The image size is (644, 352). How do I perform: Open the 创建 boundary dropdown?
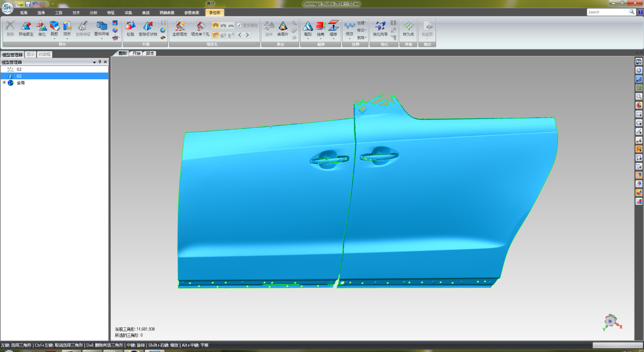(x=362, y=23)
